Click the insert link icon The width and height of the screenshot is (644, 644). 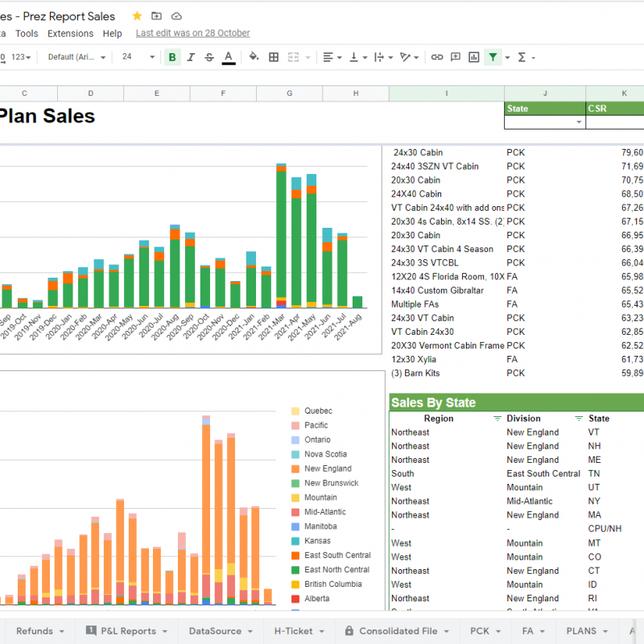(437, 57)
